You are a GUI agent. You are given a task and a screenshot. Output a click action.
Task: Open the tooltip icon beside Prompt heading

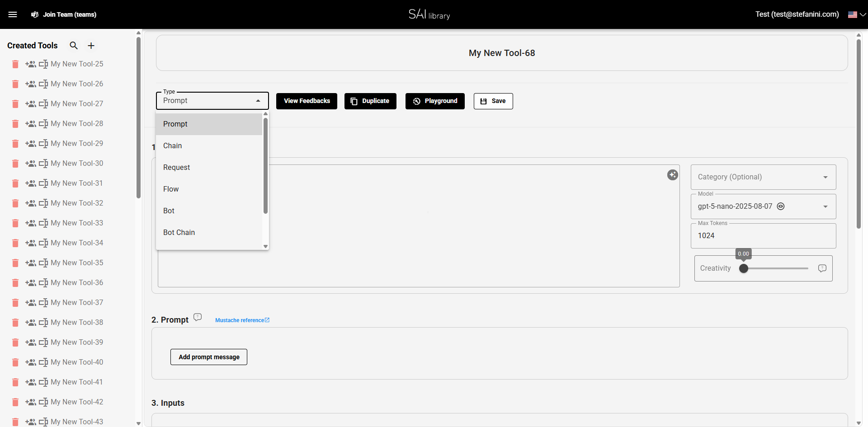[x=198, y=317]
